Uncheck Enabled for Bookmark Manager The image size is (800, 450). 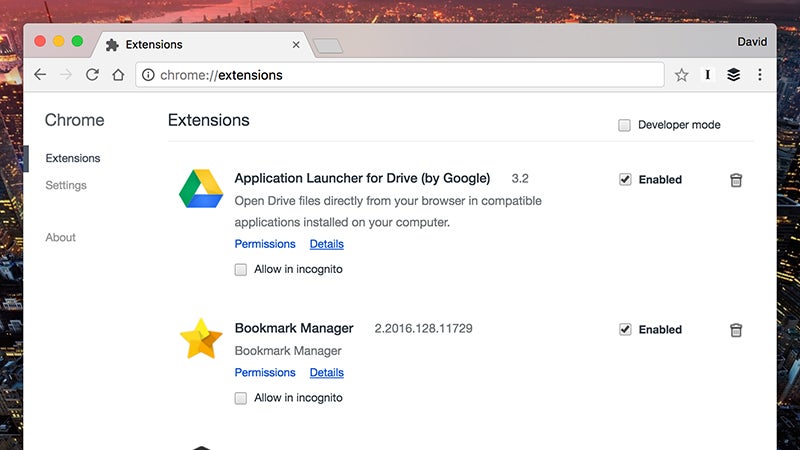tap(625, 330)
